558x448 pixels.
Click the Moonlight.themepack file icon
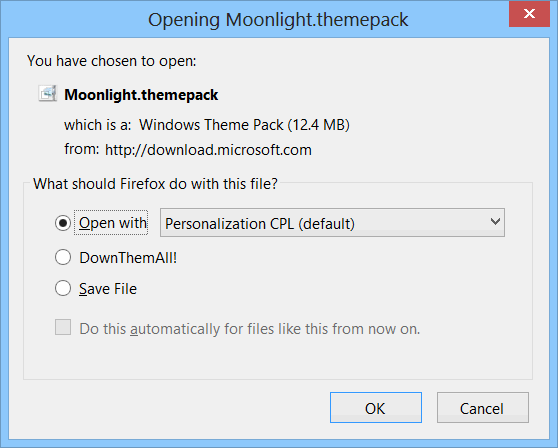tap(48, 94)
